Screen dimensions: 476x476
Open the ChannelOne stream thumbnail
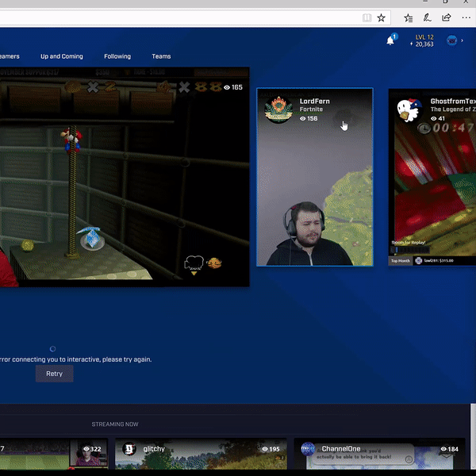(379, 454)
